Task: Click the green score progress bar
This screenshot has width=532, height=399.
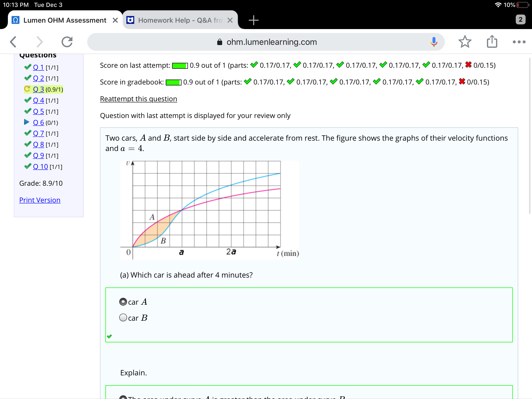Action: coord(179,66)
